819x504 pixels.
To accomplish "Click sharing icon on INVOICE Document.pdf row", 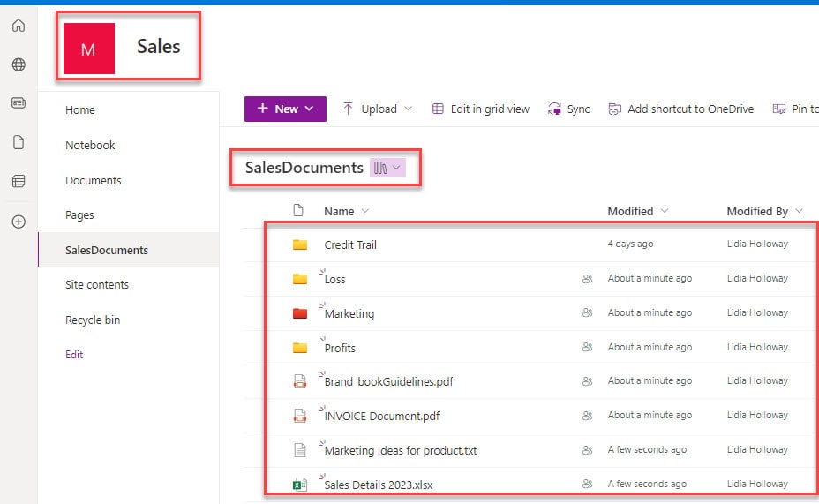I will [587, 416].
